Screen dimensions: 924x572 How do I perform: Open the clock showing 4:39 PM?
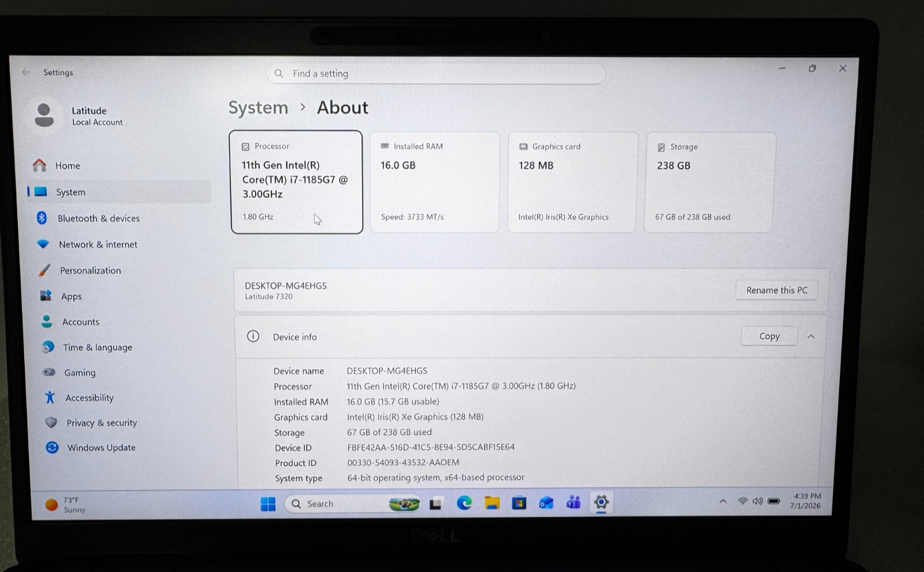pos(806,500)
